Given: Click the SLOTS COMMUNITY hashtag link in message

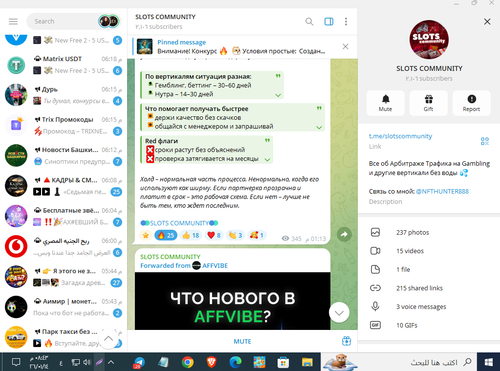Looking at the screenshot, I should pyautogui.click(x=179, y=223).
